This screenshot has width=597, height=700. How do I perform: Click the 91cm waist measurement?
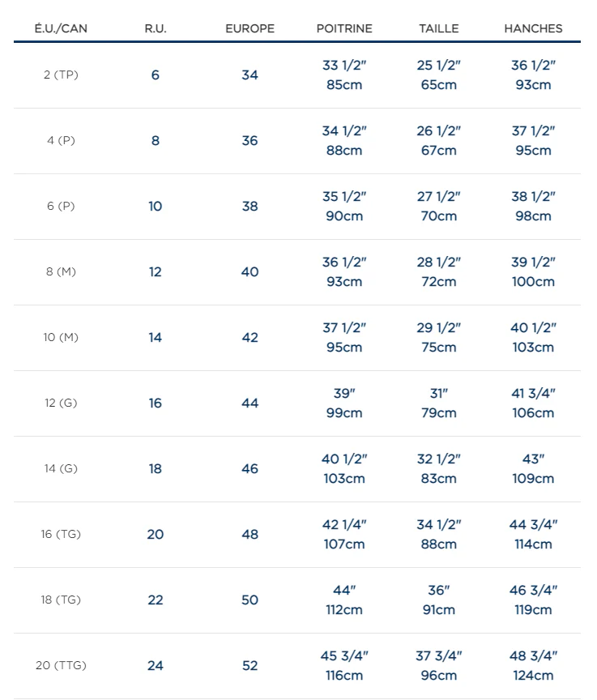point(439,610)
